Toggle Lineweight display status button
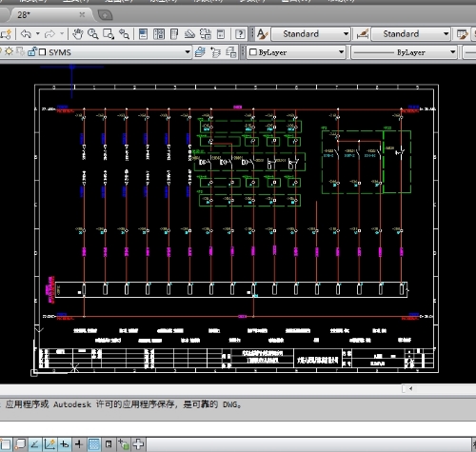Image resolution: width=476 pixels, height=452 pixels. tap(79, 444)
